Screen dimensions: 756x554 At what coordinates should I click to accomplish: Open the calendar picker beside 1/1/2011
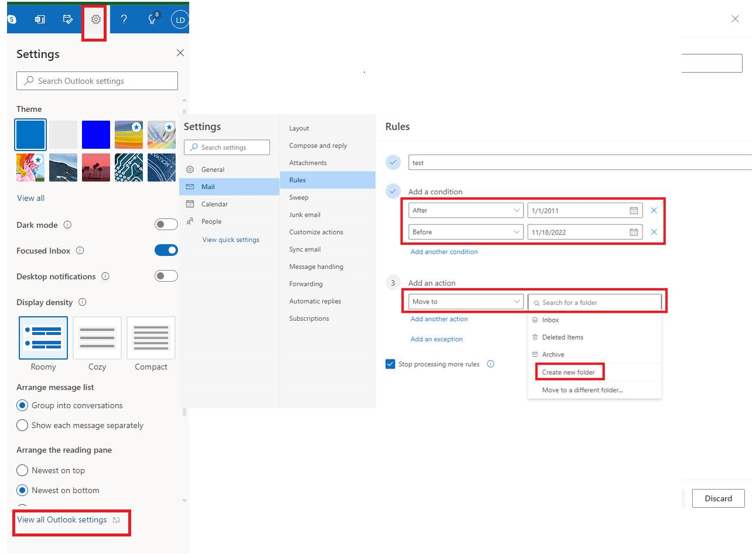tap(633, 210)
